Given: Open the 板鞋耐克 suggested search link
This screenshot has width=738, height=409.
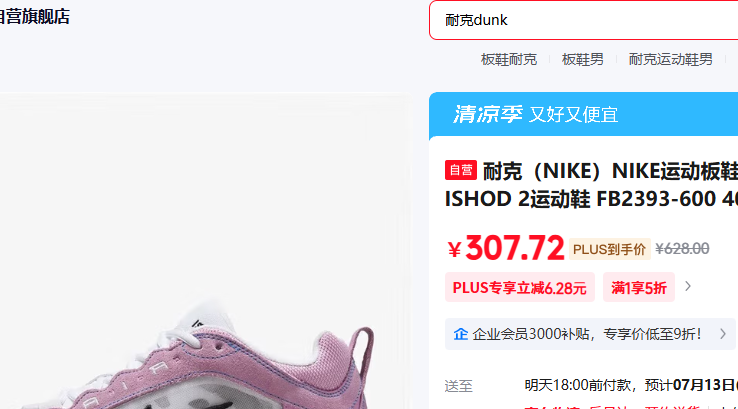Looking at the screenshot, I should pyautogui.click(x=509, y=60).
